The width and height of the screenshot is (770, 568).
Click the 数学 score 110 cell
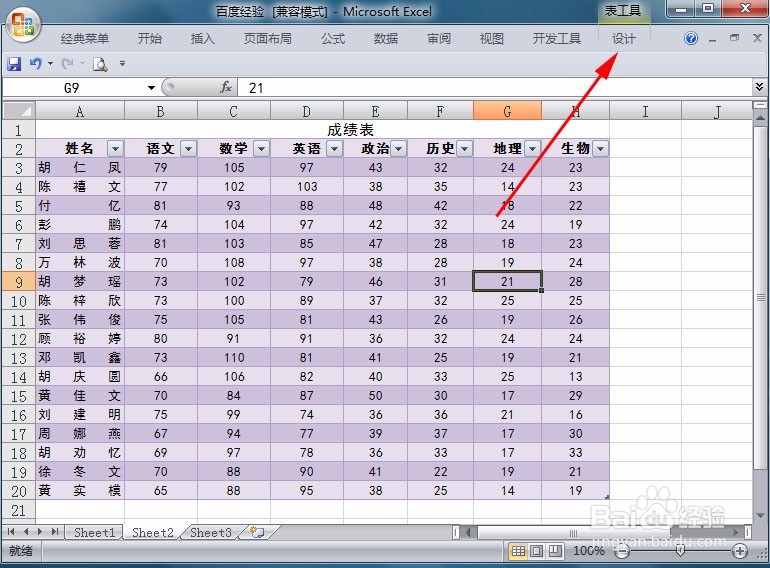[234, 358]
